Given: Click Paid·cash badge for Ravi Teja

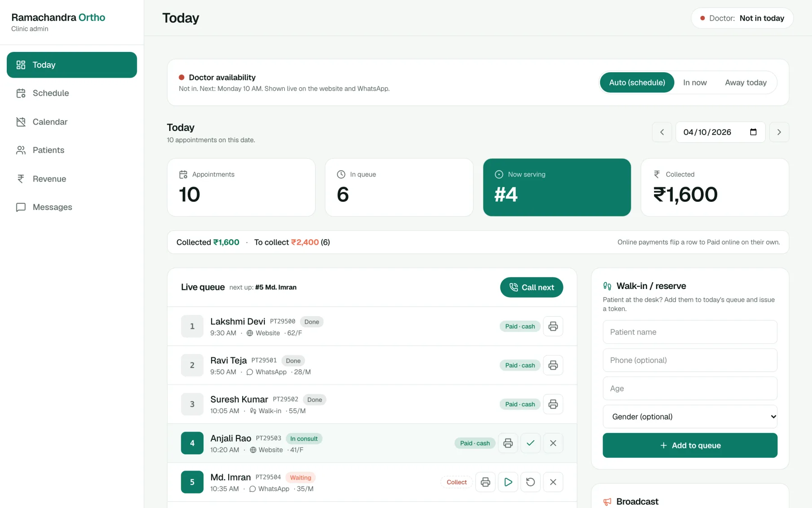Looking at the screenshot, I should coord(520,365).
